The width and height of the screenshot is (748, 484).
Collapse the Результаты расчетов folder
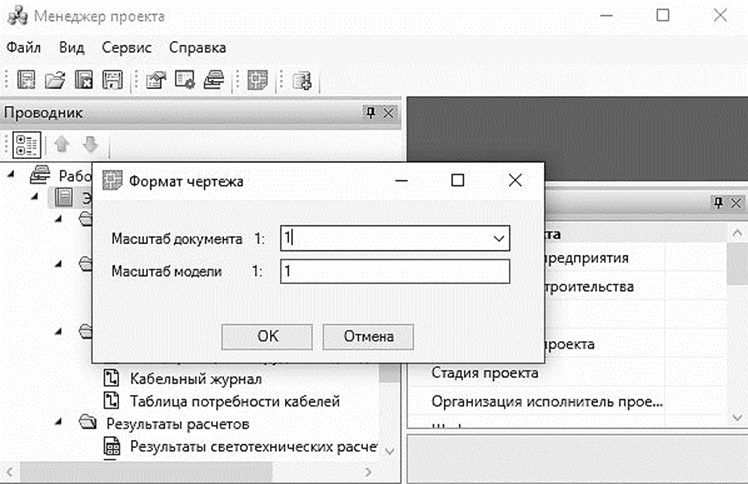tap(58, 424)
